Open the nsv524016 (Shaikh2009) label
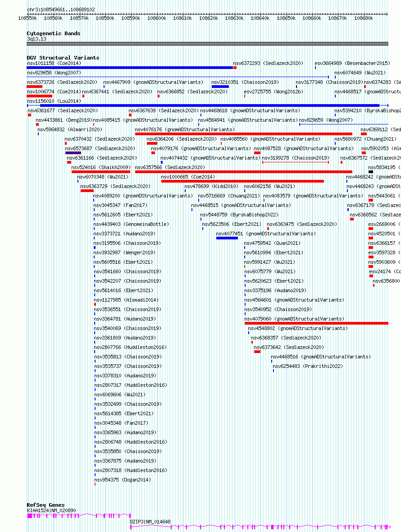 (101, 168)
